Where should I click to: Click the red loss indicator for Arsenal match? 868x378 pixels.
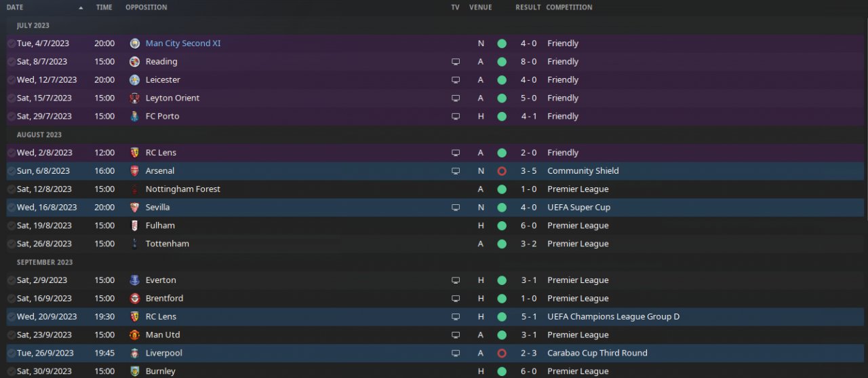point(502,171)
